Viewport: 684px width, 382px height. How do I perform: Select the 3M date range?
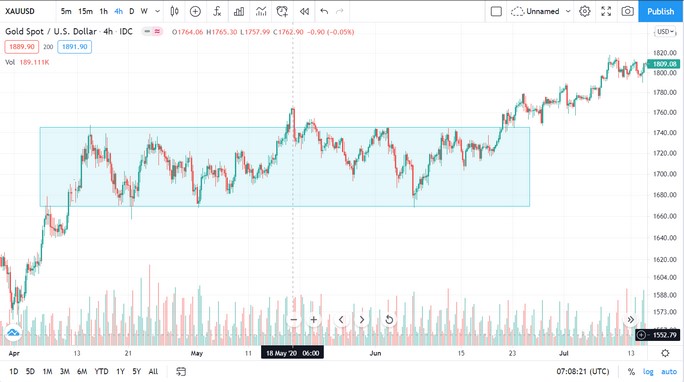tap(65, 372)
